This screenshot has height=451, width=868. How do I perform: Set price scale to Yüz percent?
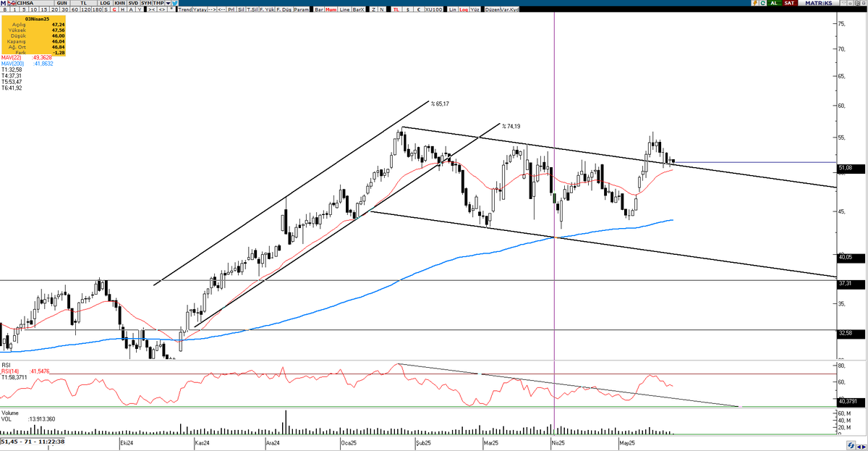pyautogui.click(x=475, y=11)
